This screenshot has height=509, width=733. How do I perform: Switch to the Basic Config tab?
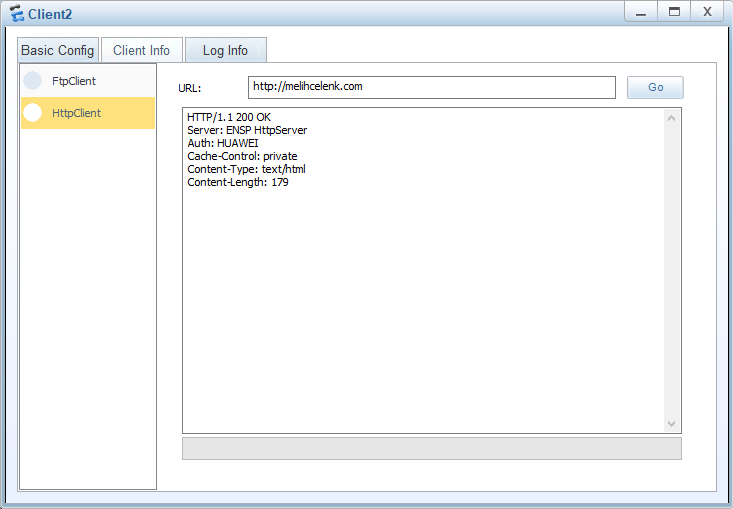[58, 50]
